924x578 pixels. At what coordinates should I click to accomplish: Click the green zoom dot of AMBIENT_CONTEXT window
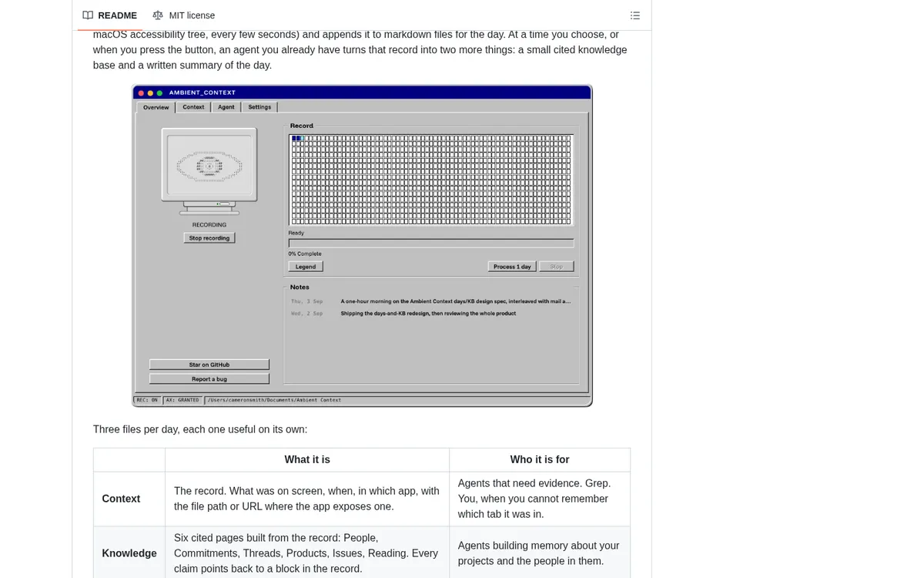(159, 92)
